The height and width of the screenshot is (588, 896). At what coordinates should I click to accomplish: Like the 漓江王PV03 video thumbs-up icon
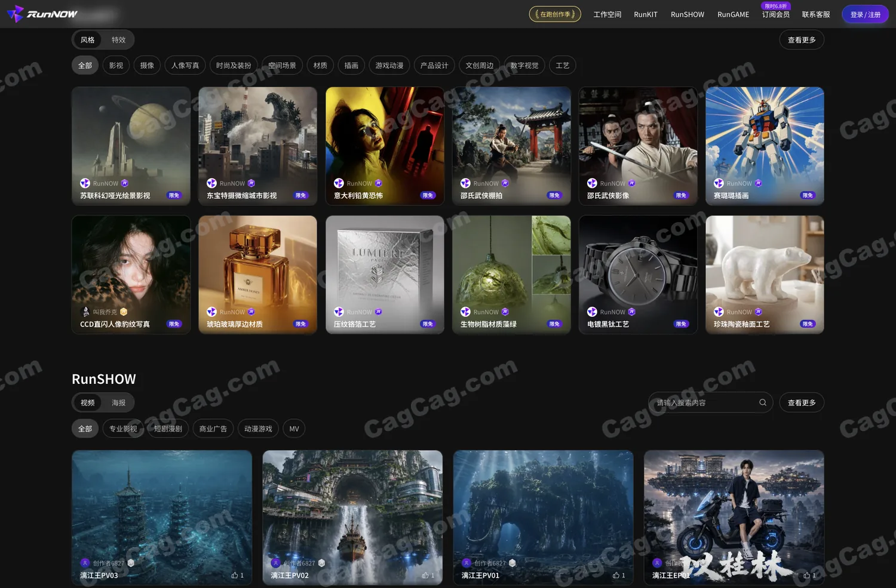point(235,575)
